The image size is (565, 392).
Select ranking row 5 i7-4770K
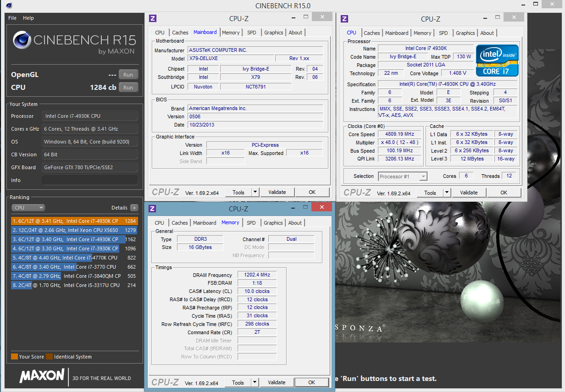(x=74, y=258)
